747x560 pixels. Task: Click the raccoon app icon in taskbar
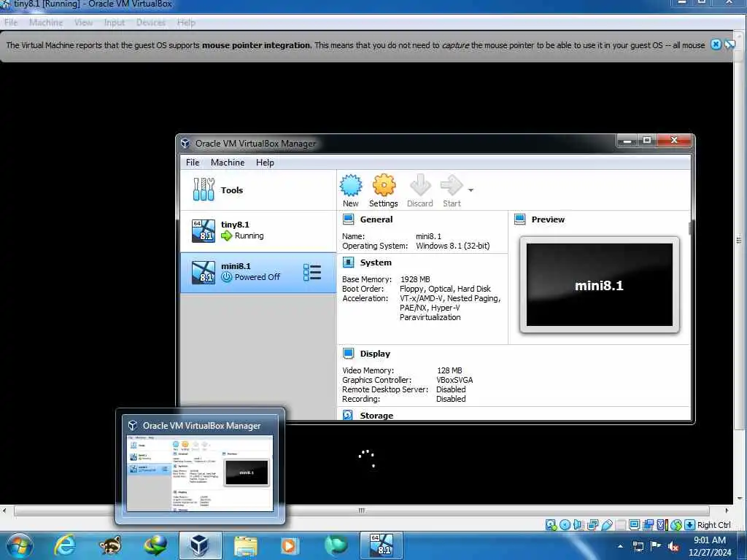point(109,545)
